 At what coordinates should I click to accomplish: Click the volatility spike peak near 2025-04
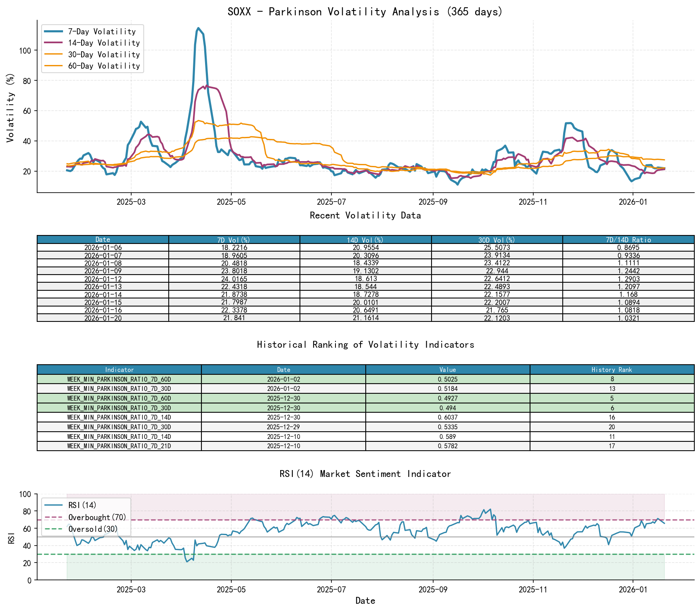click(x=198, y=28)
